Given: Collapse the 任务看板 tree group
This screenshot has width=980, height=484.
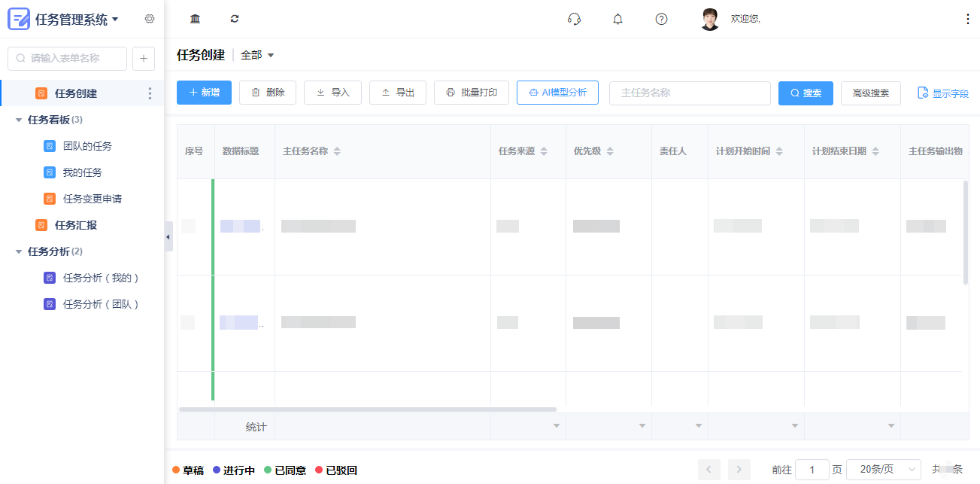Looking at the screenshot, I should click(19, 120).
